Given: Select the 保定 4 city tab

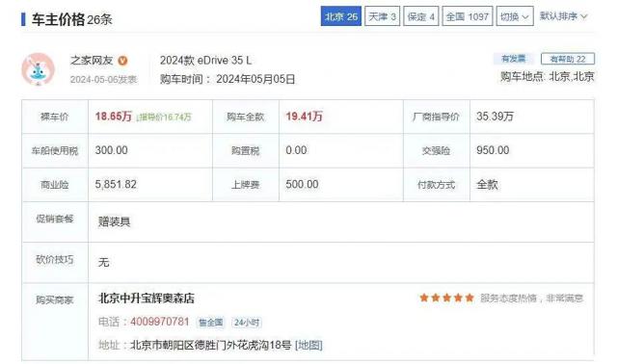Looking at the screenshot, I should (421, 16).
